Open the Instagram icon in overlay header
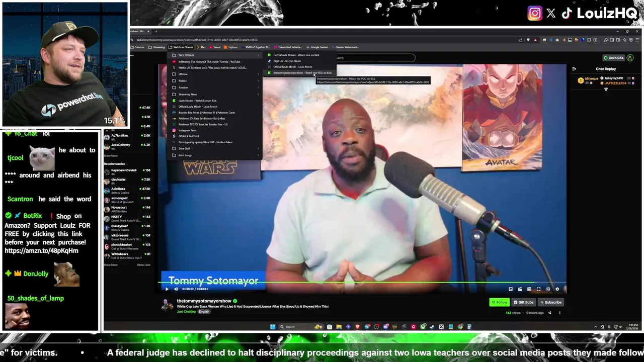This screenshot has height=362, width=644. point(535,14)
